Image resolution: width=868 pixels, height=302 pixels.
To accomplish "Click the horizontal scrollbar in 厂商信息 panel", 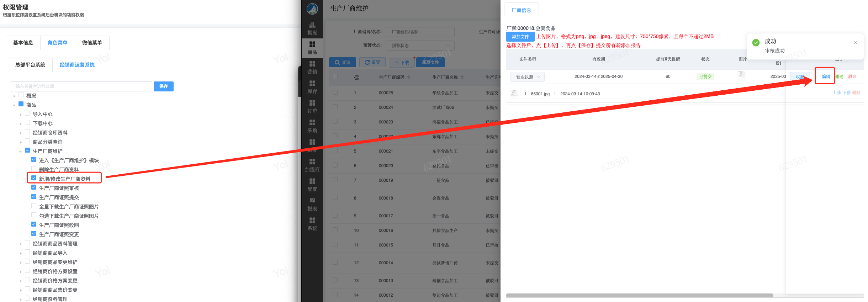I will [640, 296].
